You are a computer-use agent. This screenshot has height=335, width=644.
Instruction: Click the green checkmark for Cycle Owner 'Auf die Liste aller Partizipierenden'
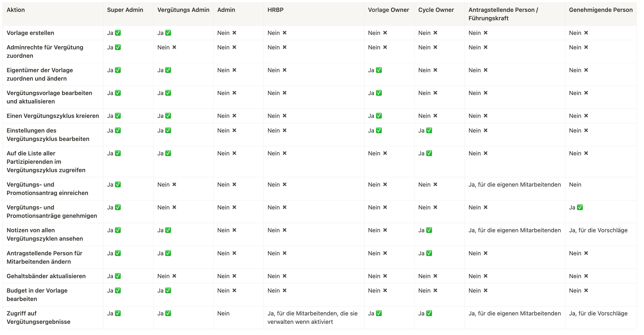pos(429,153)
